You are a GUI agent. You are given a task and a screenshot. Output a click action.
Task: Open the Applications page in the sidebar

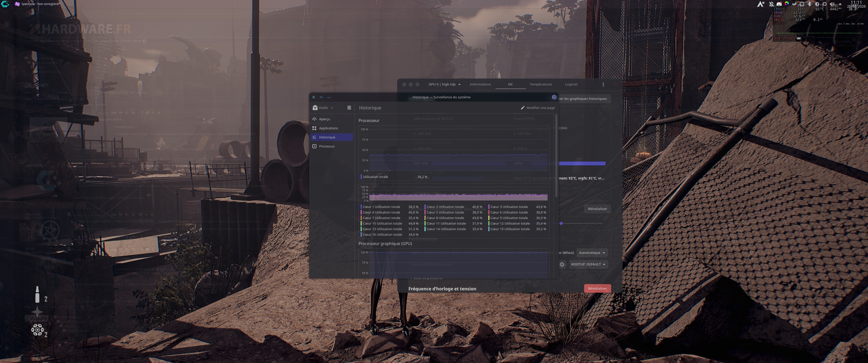[332, 128]
